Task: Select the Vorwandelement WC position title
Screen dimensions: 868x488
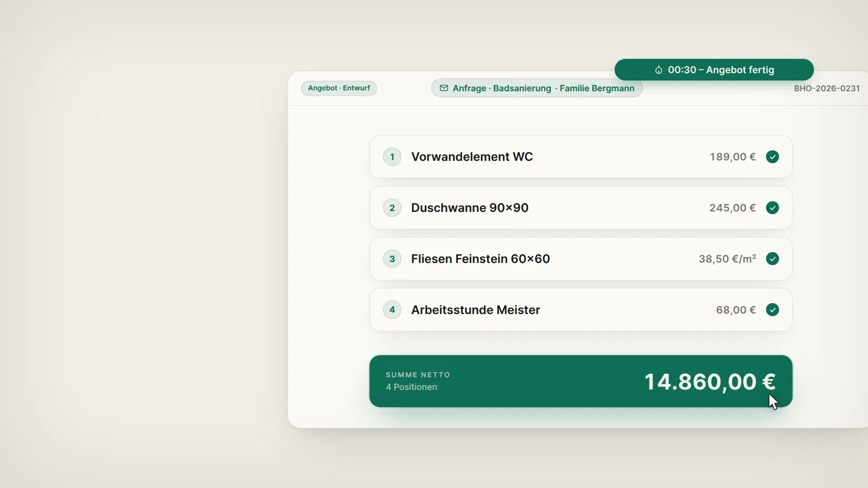Action: (472, 157)
